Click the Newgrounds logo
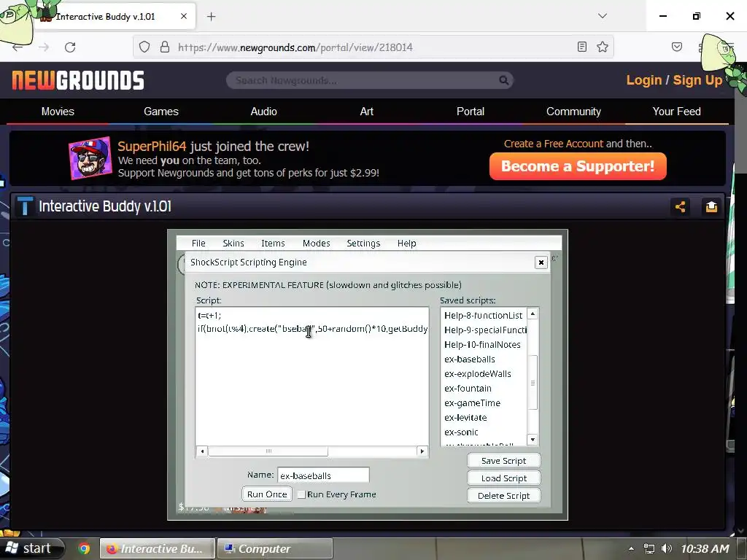This screenshot has height=560, width=747. pos(78,80)
